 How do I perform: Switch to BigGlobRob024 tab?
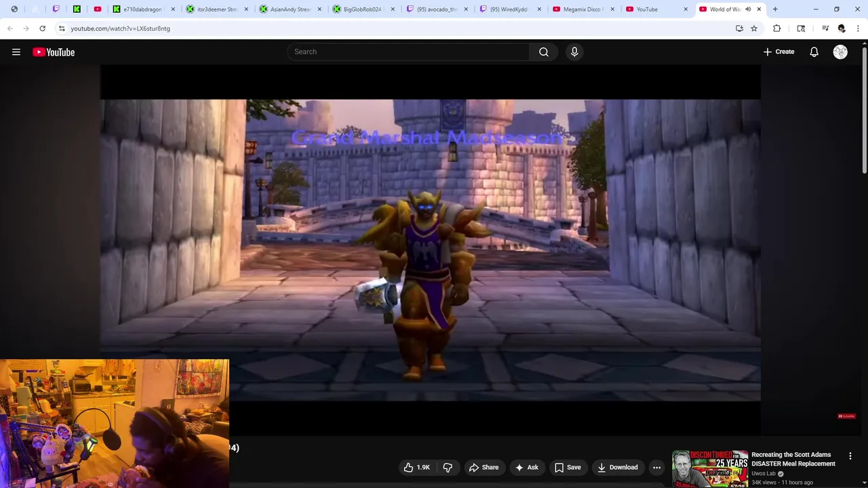click(x=363, y=9)
